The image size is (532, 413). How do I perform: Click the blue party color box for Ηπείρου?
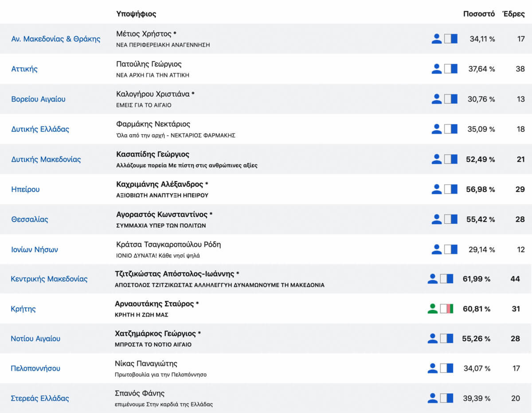(x=451, y=189)
